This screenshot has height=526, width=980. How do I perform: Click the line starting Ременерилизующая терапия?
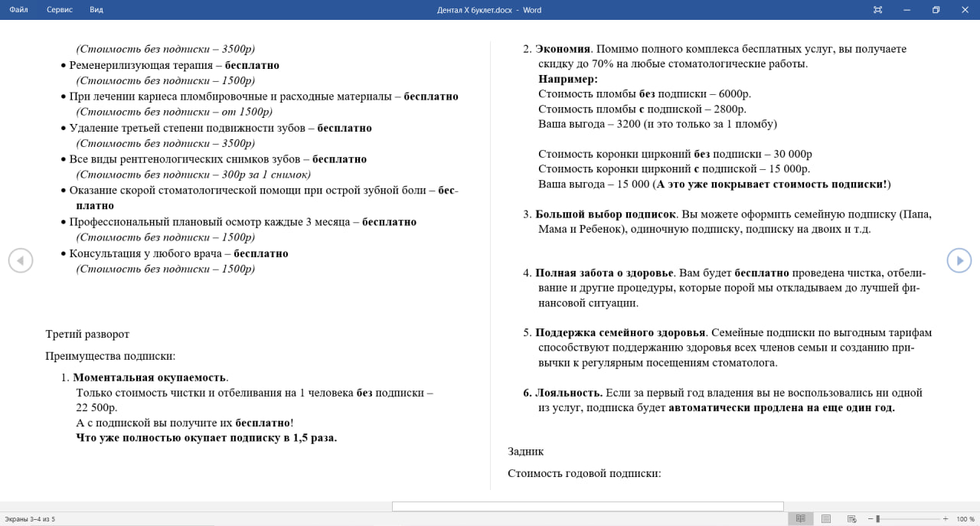click(174, 65)
